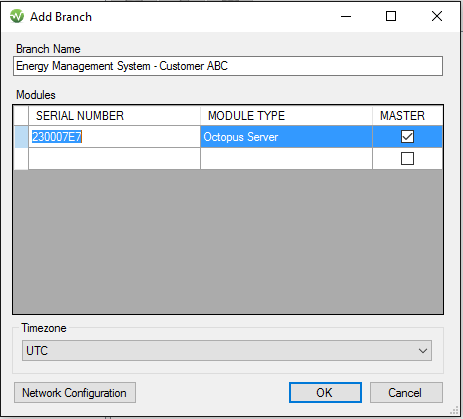This screenshot has height=419, width=463.
Task: Select serial number cell 230007E7
Action: (114, 137)
